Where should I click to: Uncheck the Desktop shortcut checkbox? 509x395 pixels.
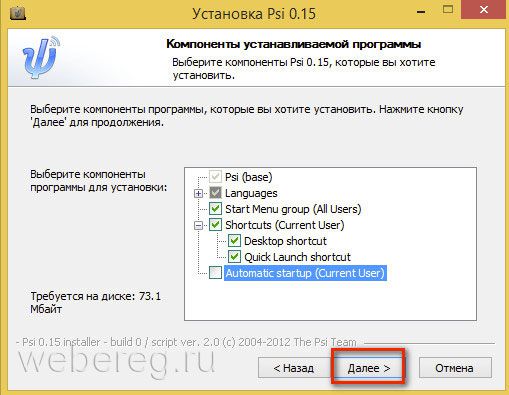tap(234, 241)
